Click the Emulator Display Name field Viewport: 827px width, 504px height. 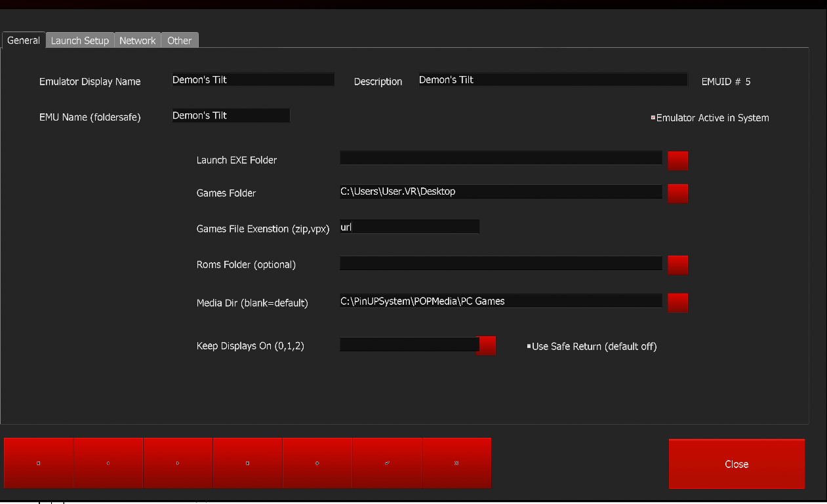pyautogui.click(x=252, y=80)
